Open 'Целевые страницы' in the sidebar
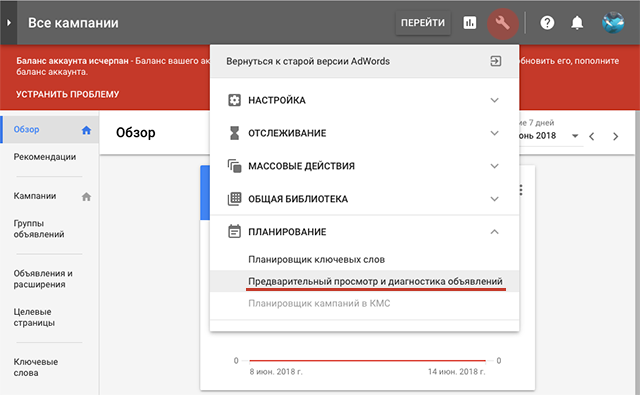This screenshot has width=640, height=395. click(34, 317)
